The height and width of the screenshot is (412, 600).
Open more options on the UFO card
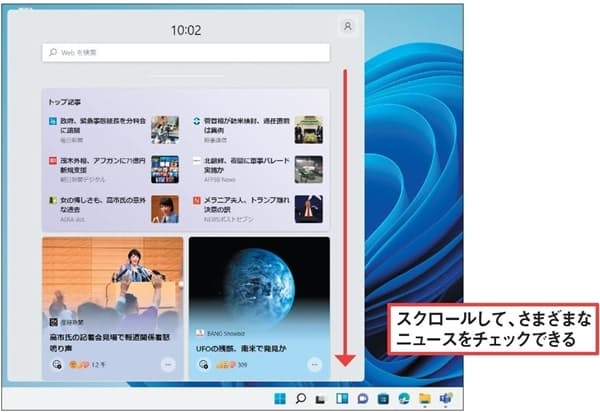click(315, 365)
